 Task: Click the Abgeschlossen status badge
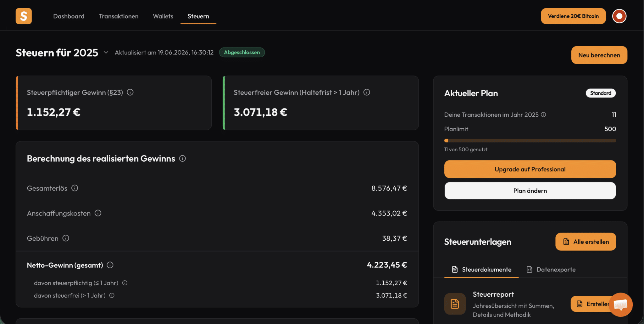coord(242,53)
